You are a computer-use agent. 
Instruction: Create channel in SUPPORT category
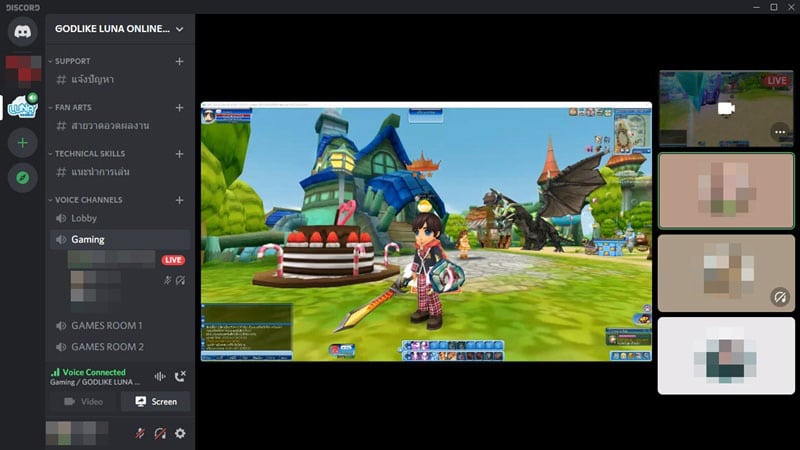(x=180, y=61)
